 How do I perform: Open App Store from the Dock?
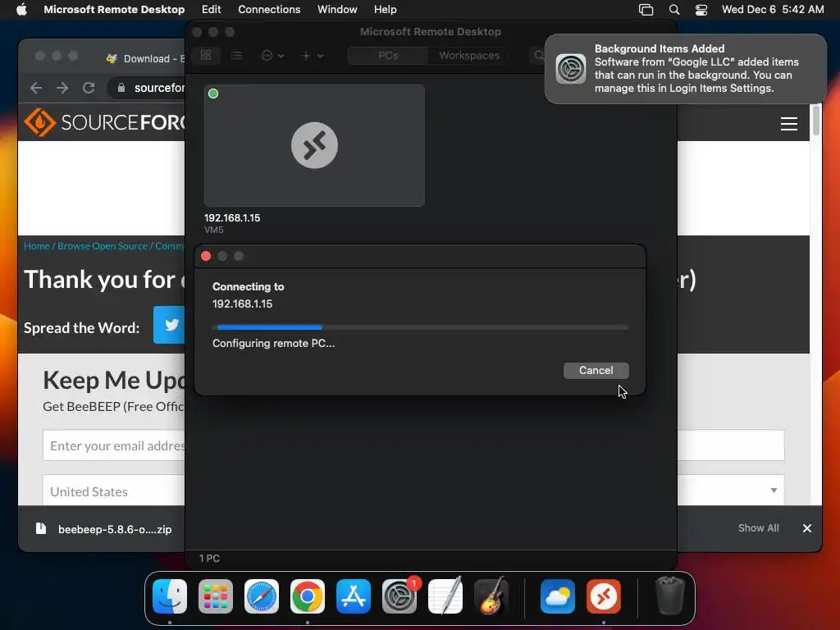pos(354,596)
